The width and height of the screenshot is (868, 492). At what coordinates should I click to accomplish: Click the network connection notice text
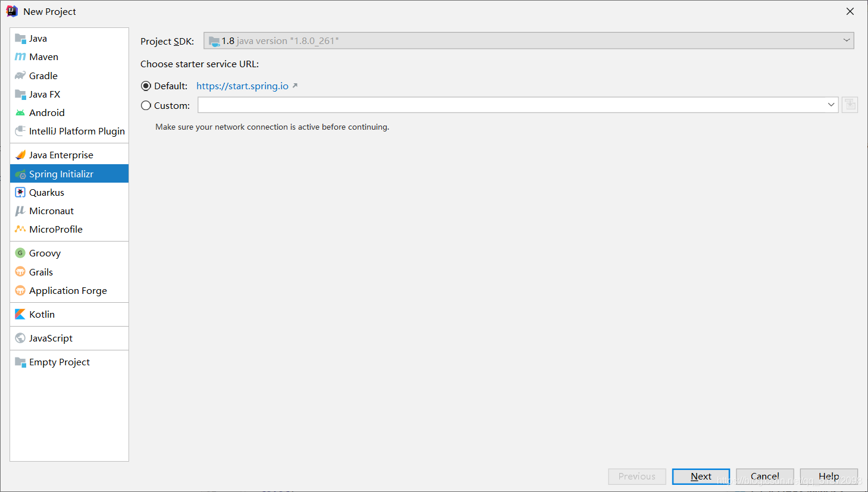tap(272, 127)
